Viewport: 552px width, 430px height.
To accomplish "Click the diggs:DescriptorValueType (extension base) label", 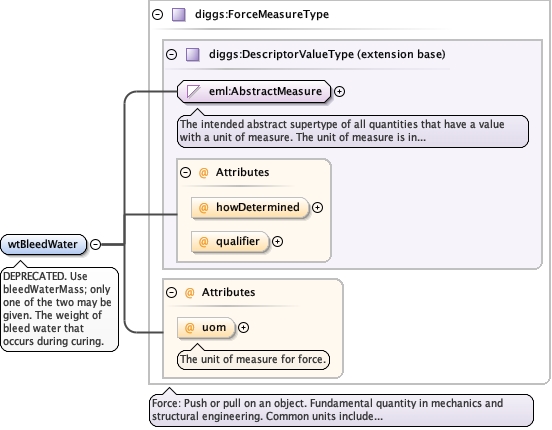I will tap(327, 54).
